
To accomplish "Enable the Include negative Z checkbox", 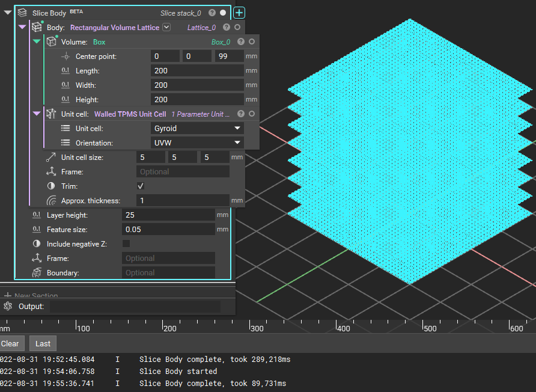I will [x=126, y=242].
